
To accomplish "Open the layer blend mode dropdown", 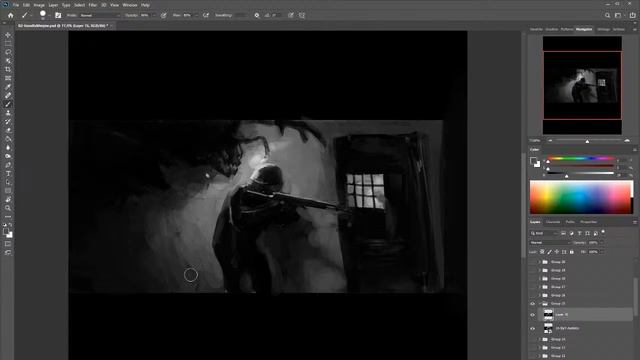I will 550,243.
